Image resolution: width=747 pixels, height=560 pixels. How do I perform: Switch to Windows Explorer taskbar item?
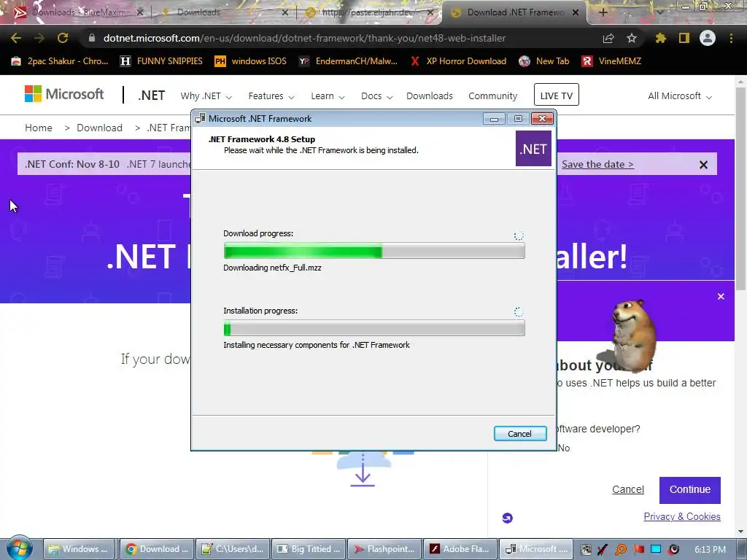(x=79, y=549)
